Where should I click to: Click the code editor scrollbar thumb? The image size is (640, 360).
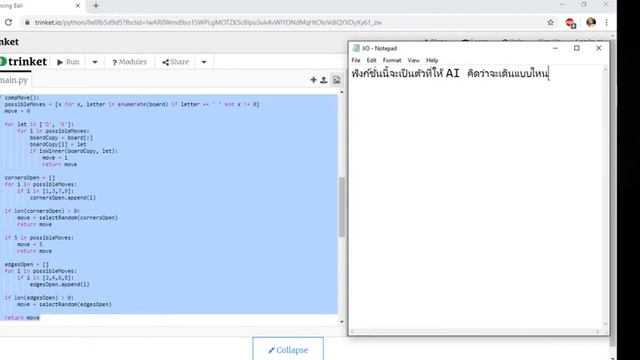coord(342,207)
